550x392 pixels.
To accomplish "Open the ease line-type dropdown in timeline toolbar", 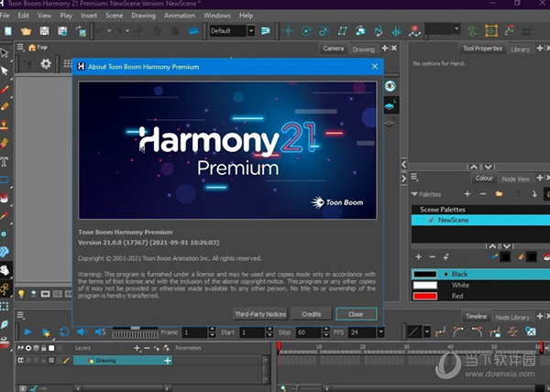I will [427, 332].
